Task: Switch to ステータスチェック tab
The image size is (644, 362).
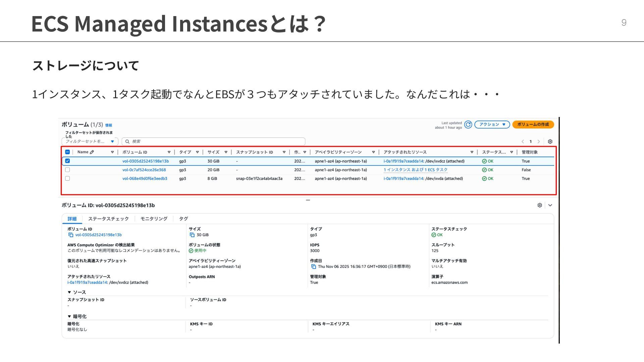Action: point(108,219)
